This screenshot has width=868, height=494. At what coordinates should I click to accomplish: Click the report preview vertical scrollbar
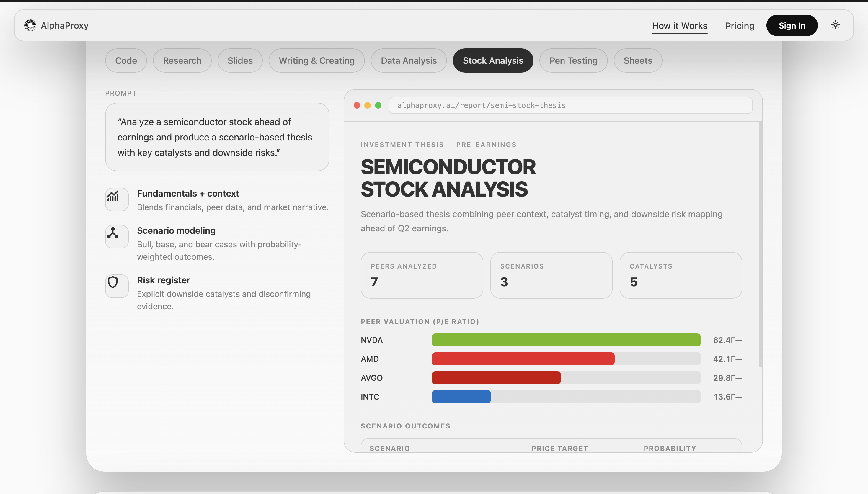coord(760,244)
